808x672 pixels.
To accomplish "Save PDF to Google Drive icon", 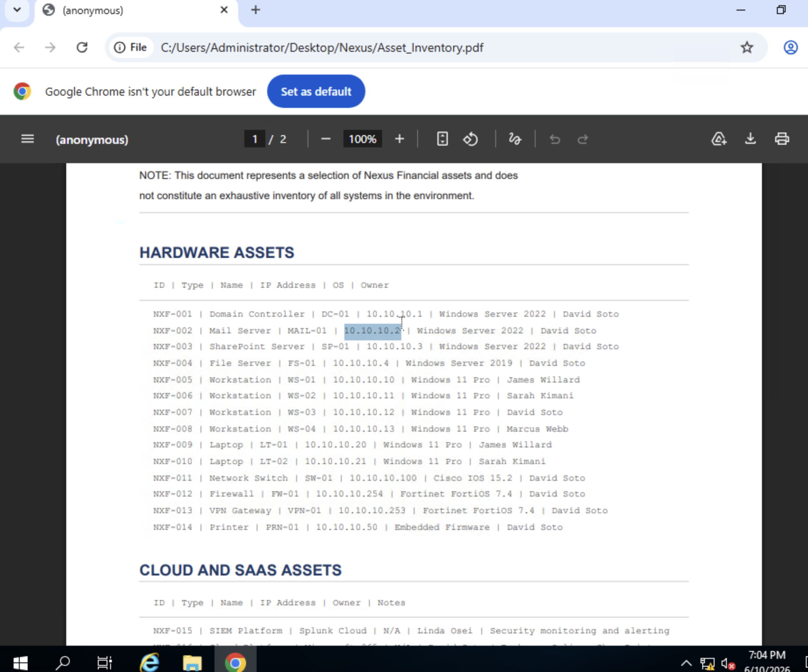I will [x=719, y=139].
